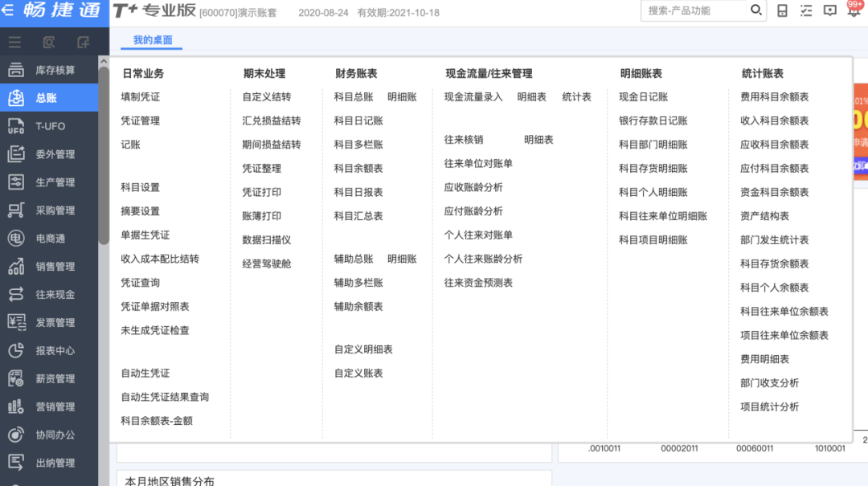The image size is (868, 486).
Task: Open 报表中心 from the sidebar
Action: click(55, 350)
